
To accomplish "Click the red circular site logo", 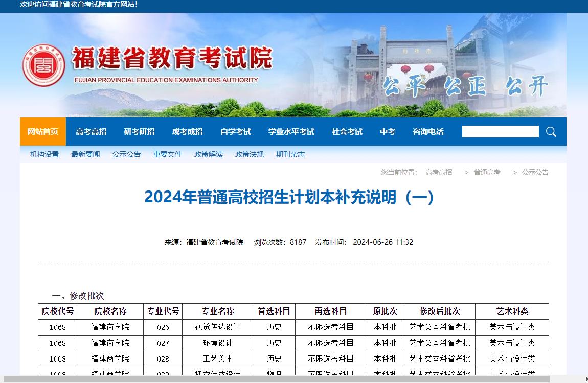I will point(43,65).
